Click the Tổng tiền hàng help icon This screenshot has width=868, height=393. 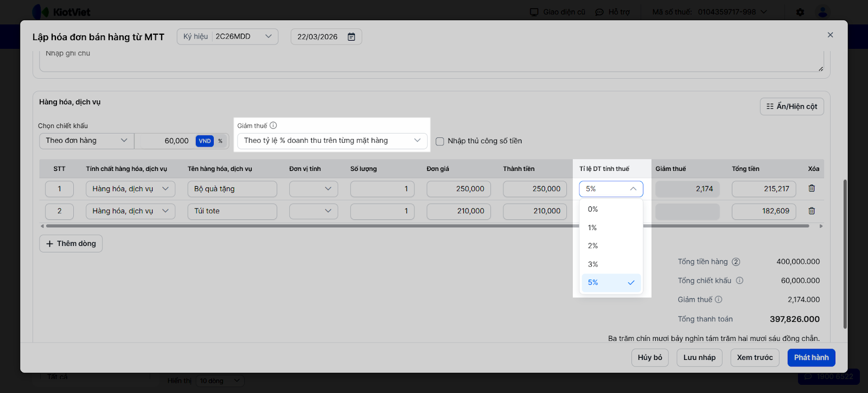coord(736,262)
